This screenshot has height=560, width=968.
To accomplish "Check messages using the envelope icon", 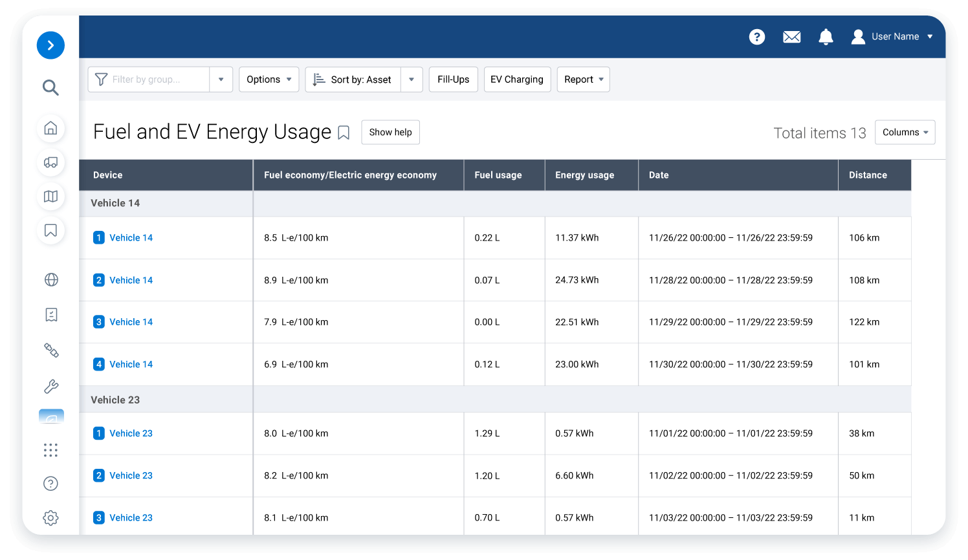I will pos(791,37).
